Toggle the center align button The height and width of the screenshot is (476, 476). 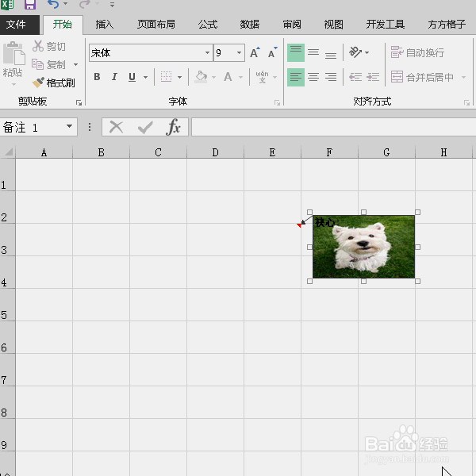click(x=313, y=77)
